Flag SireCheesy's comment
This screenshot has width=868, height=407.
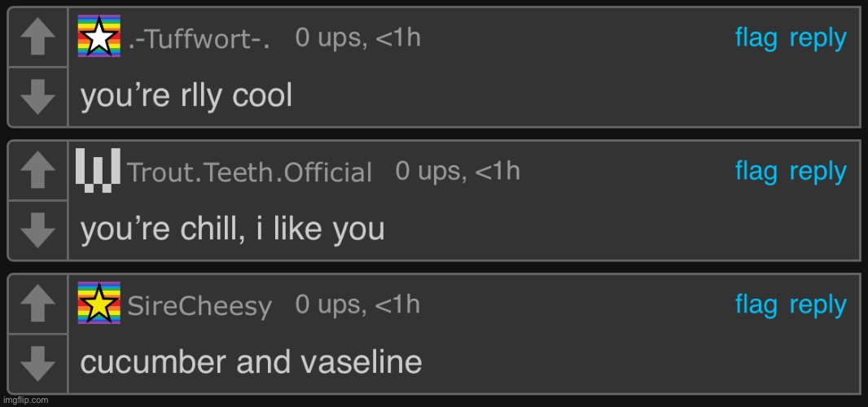point(757,304)
